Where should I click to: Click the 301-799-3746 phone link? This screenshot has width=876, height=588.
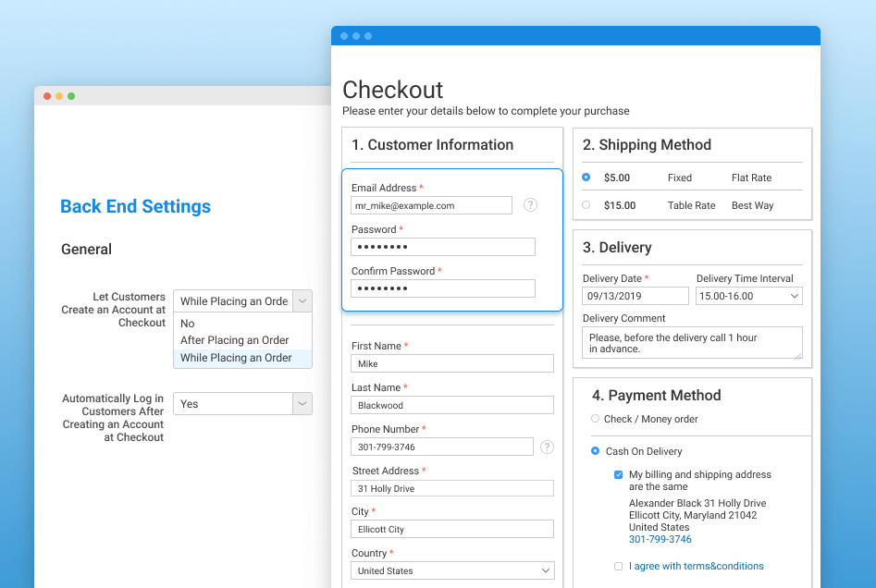[x=660, y=539]
